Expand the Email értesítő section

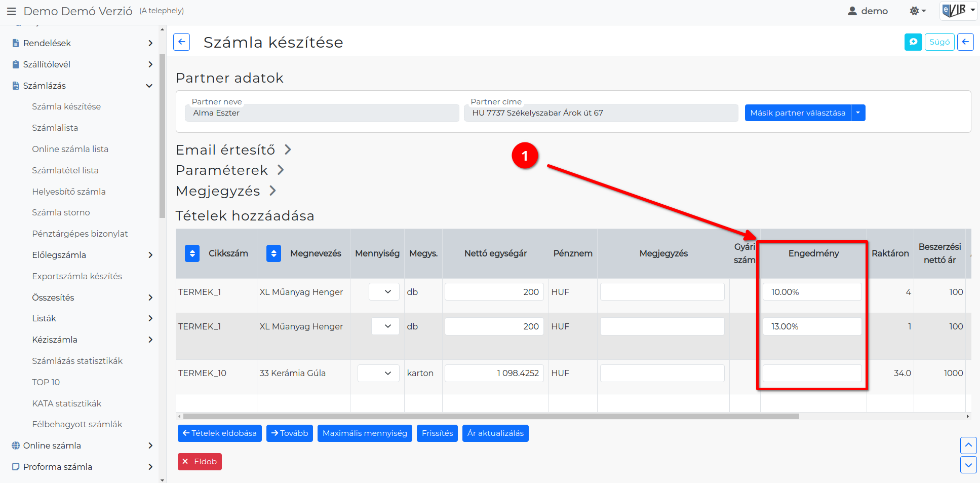pyautogui.click(x=233, y=150)
